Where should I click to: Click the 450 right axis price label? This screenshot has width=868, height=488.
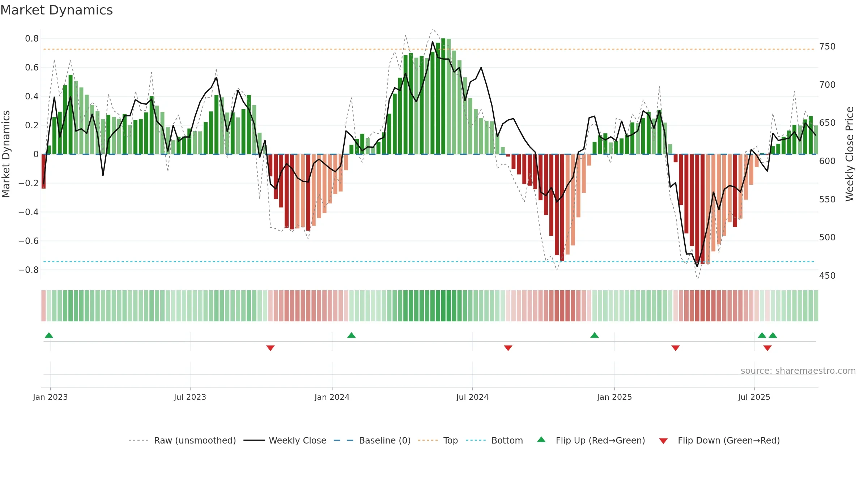tap(827, 276)
